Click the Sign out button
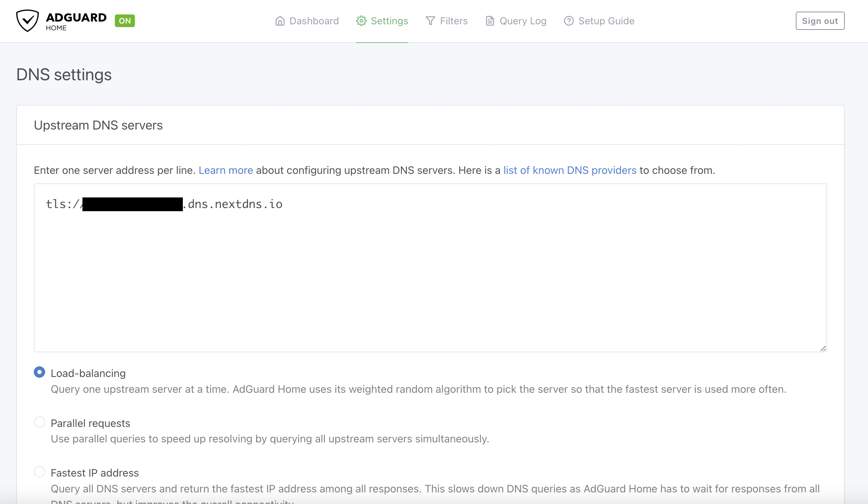Image resolution: width=868 pixels, height=504 pixels. point(820,20)
